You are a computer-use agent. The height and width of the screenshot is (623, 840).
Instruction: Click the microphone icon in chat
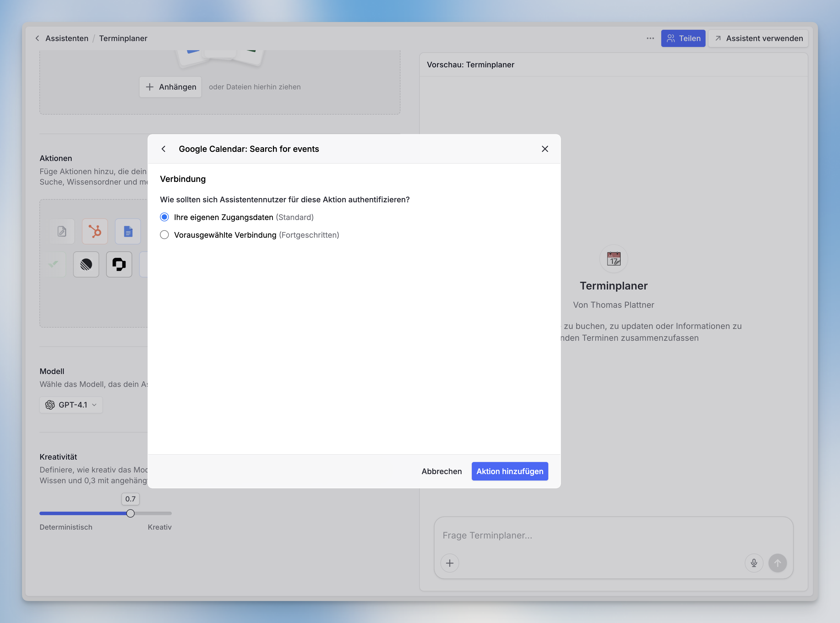pos(754,563)
